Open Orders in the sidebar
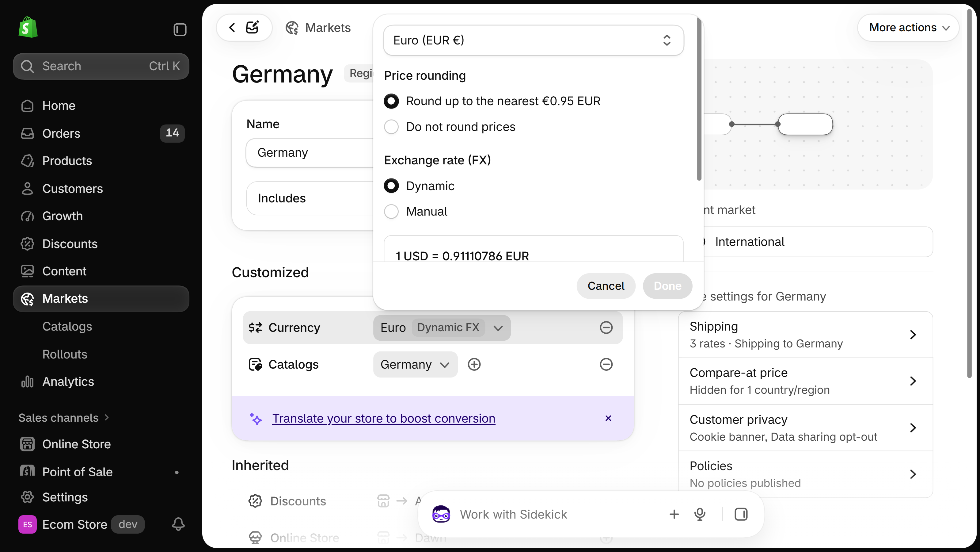The width and height of the screenshot is (980, 552). [x=101, y=133]
